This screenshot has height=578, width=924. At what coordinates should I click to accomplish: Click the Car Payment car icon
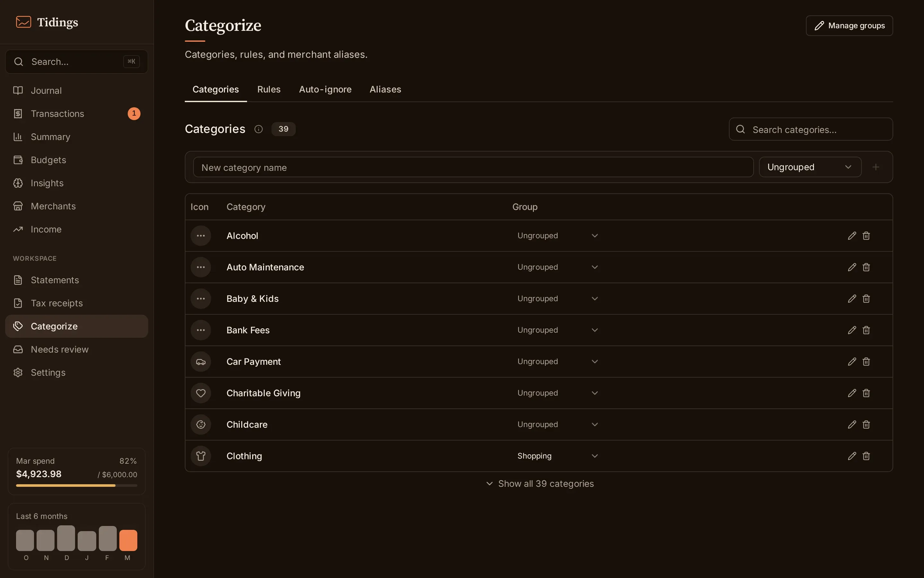[201, 362]
